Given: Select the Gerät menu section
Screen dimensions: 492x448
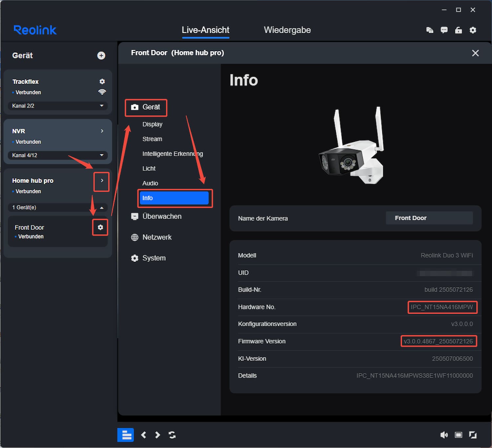Looking at the screenshot, I should [x=146, y=107].
